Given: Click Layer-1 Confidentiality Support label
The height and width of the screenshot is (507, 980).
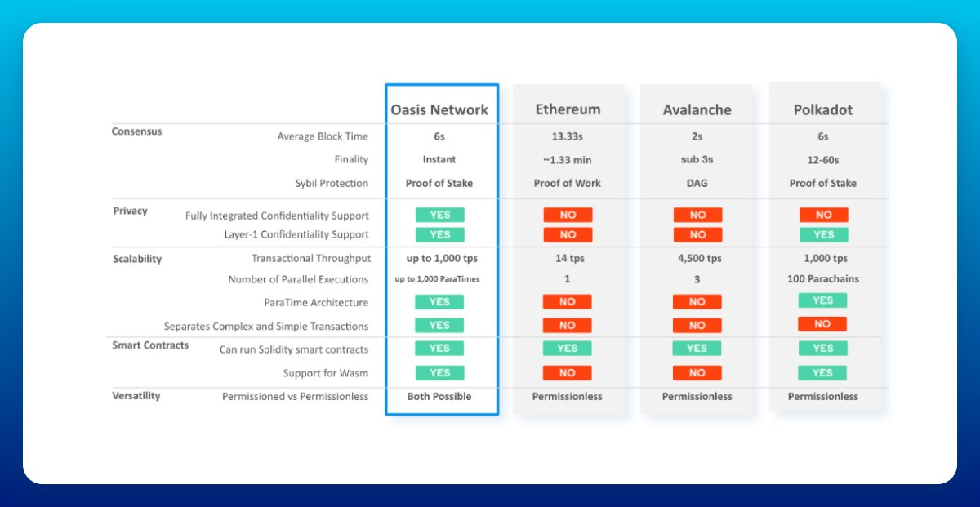Looking at the screenshot, I should (x=296, y=234).
